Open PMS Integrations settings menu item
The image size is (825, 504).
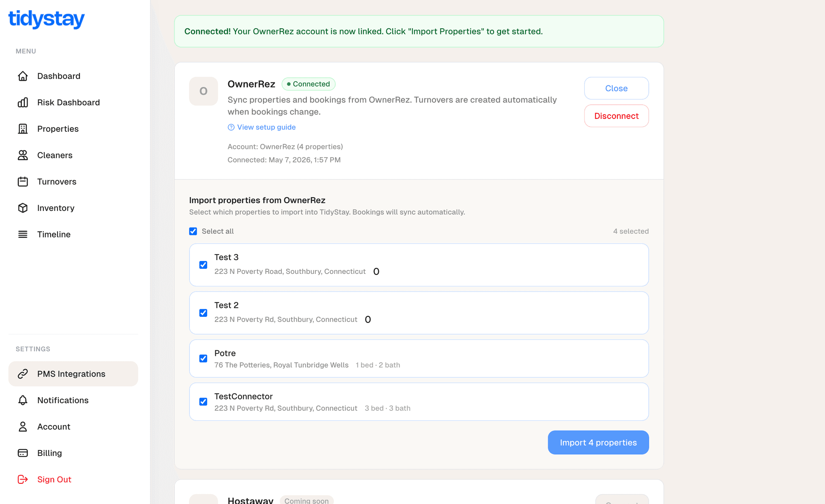[x=73, y=373]
